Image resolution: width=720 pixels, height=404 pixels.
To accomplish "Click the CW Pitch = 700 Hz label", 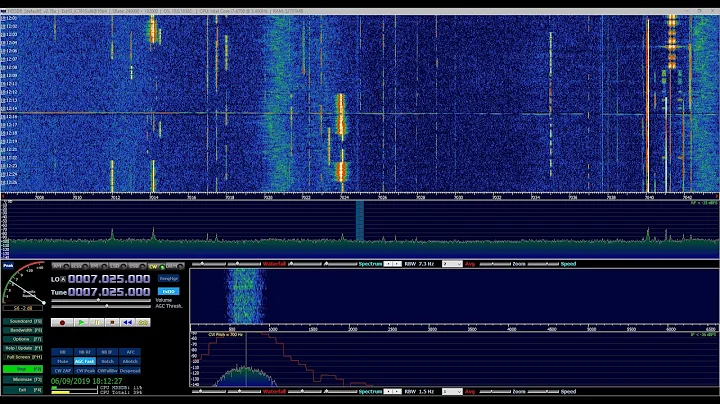I will click(x=225, y=335).
